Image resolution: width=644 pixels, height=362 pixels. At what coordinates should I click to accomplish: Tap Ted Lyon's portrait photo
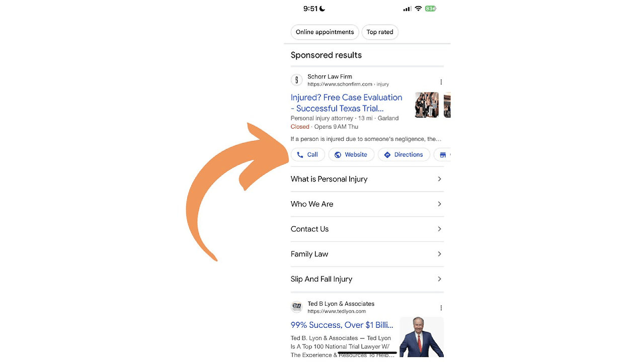[x=421, y=337]
